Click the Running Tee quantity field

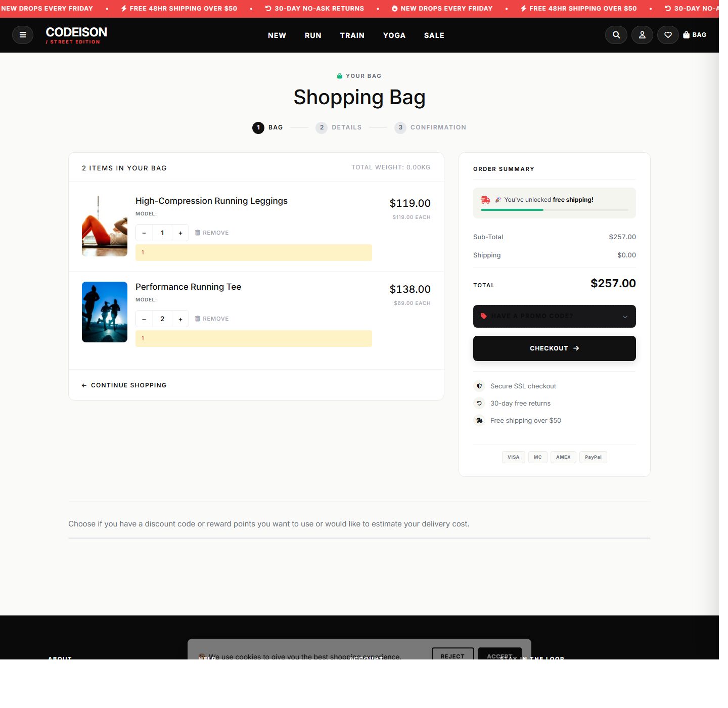click(162, 319)
